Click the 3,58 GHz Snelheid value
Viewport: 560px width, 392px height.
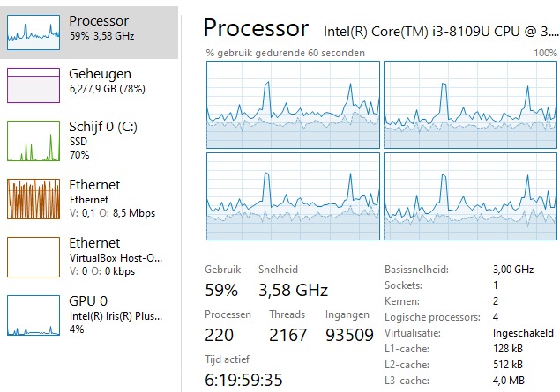click(293, 290)
